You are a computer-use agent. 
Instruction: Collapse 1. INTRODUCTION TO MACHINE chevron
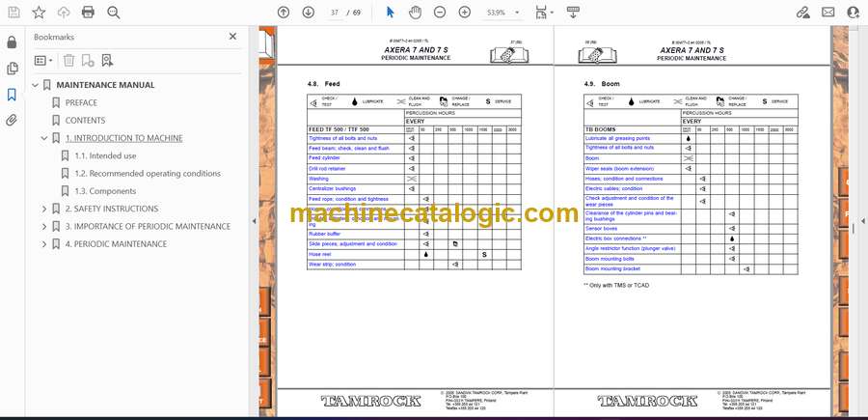point(44,138)
